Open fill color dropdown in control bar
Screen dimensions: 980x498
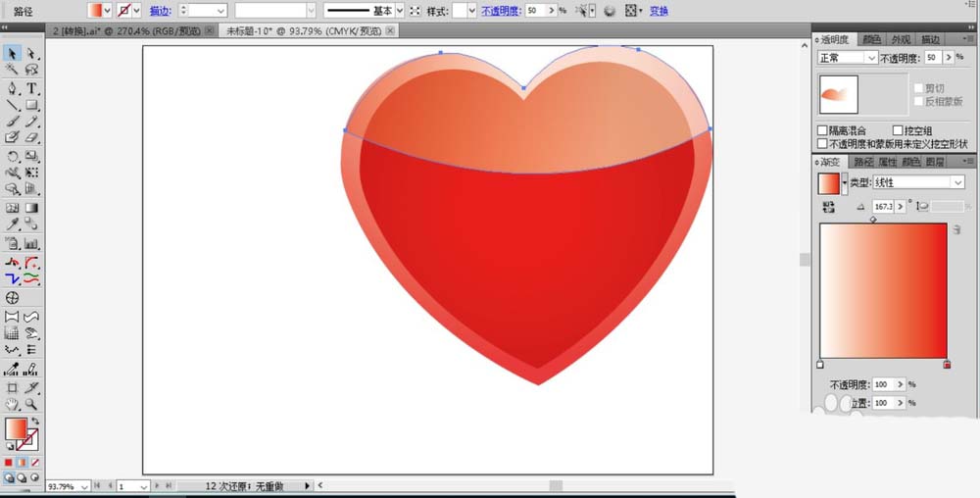point(107,11)
